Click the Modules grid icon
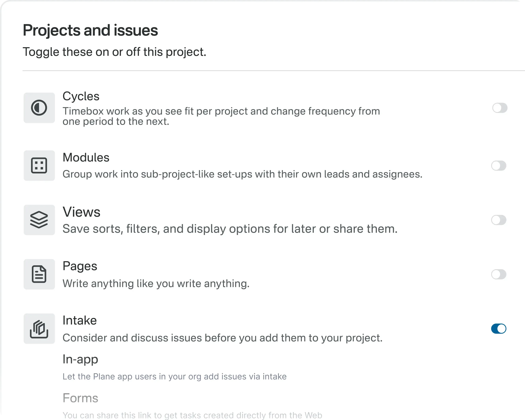 pyautogui.click(x=39, y=166)
